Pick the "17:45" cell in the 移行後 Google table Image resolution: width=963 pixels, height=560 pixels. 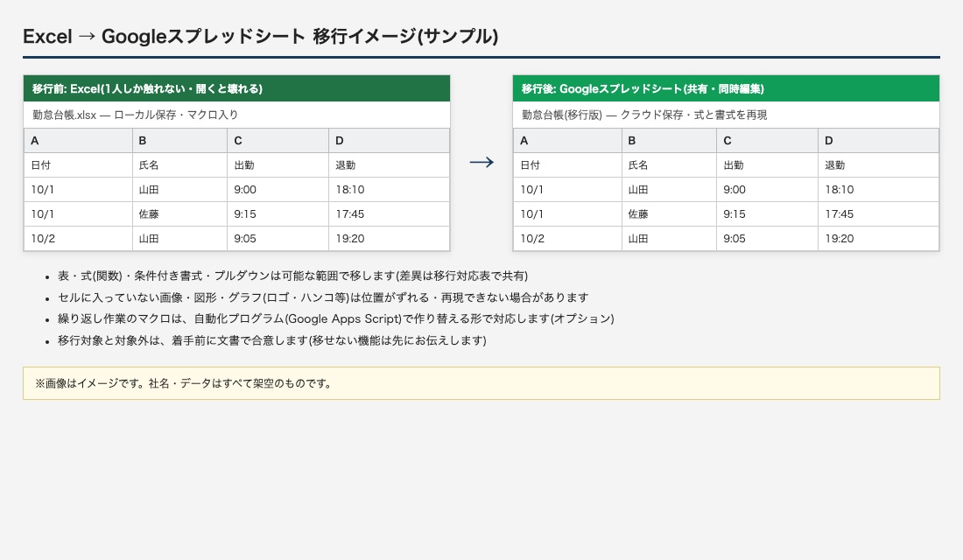879,214
